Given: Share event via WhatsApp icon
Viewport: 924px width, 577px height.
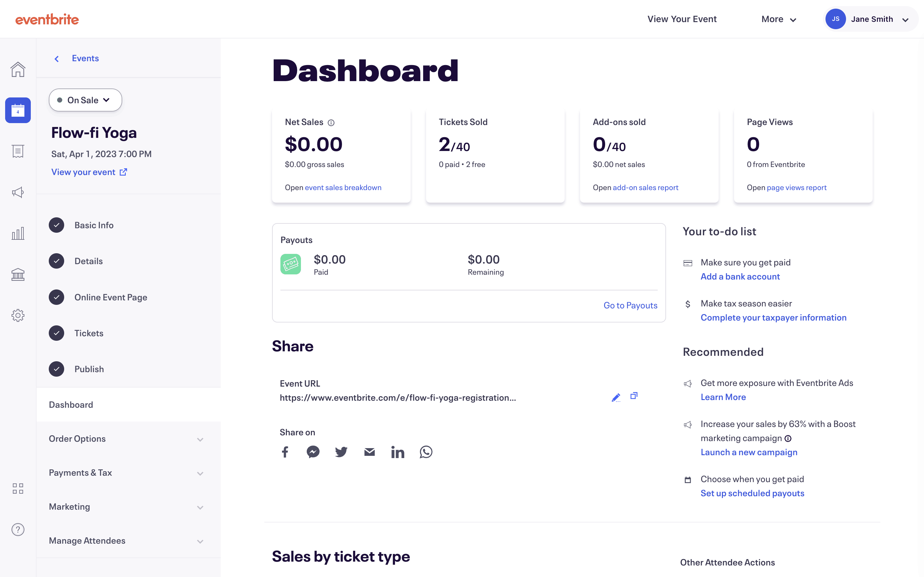Looking at the screenshot, I should [426, 452].
